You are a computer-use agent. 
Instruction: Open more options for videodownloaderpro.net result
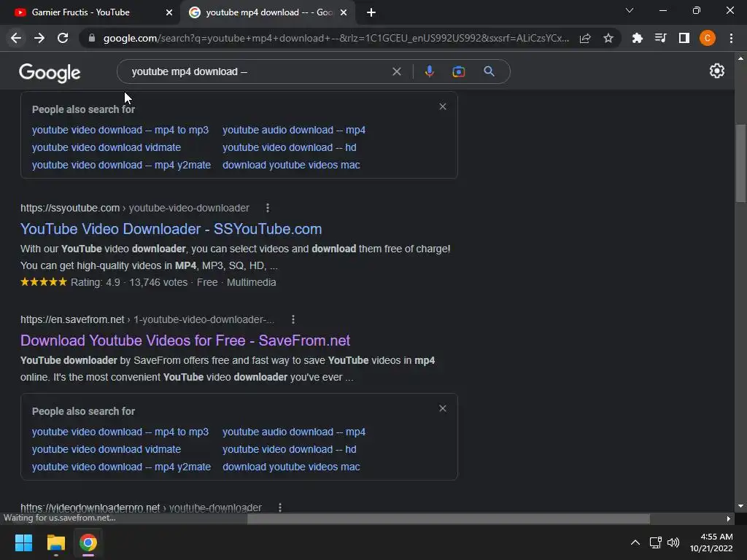click(x=280, y=507)
